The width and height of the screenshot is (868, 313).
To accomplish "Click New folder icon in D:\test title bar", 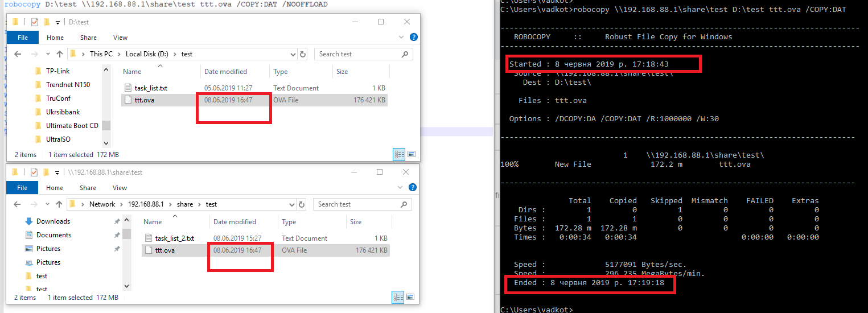I will point(46,22).
